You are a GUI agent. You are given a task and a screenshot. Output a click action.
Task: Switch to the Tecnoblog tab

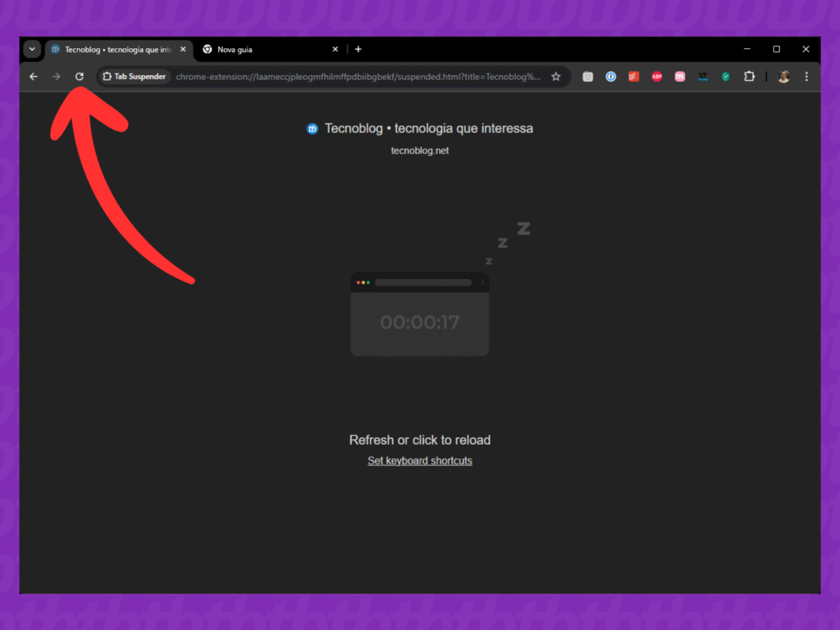click(119, 49)
